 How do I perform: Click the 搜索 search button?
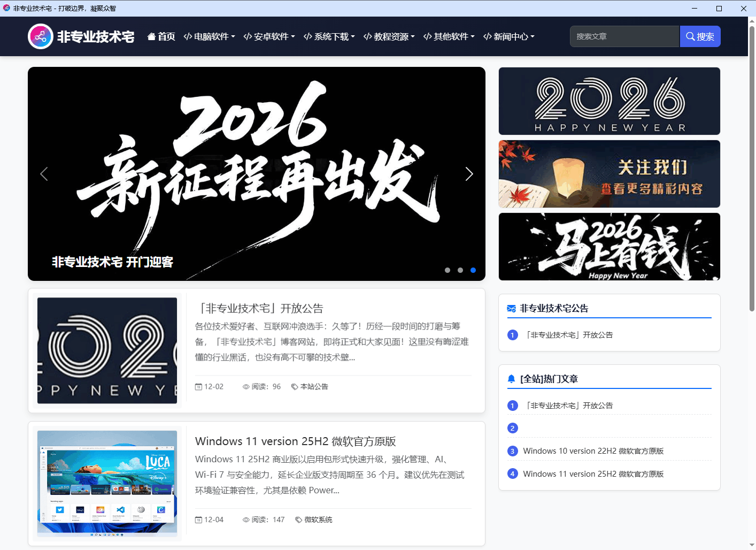[x=700, y=36]
